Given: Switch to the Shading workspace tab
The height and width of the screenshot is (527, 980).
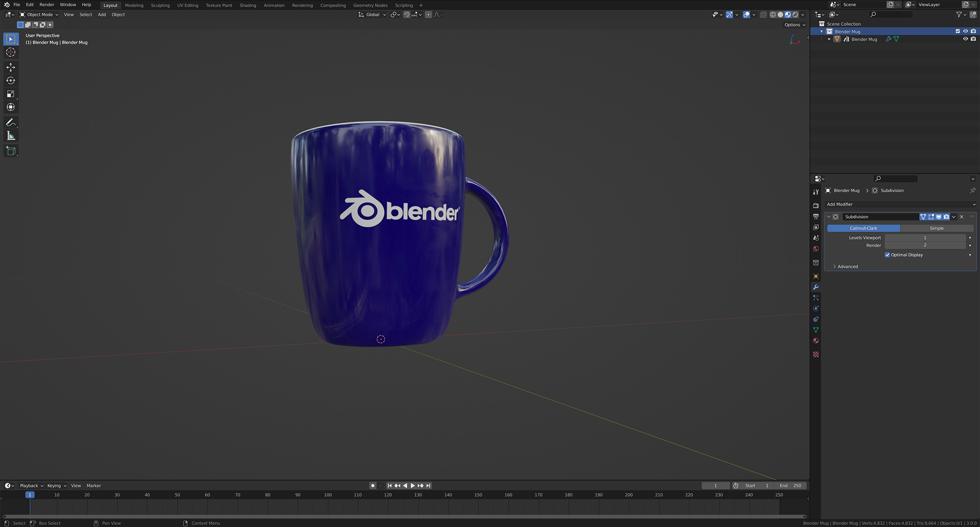Looking at the screenshot, I should click(248, 5).
